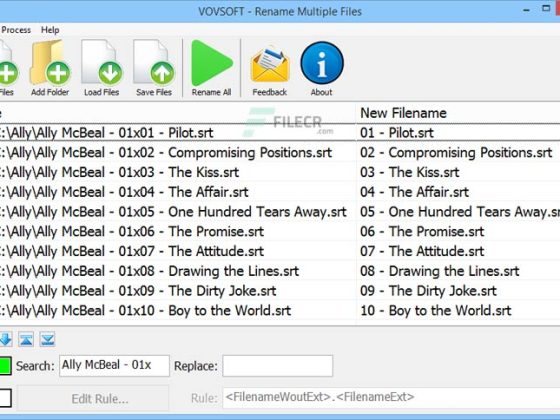This screenshot has height=420, width=560.
Task: Click new filename 10 - Boy to the World.srt
Action: point(436,311)
